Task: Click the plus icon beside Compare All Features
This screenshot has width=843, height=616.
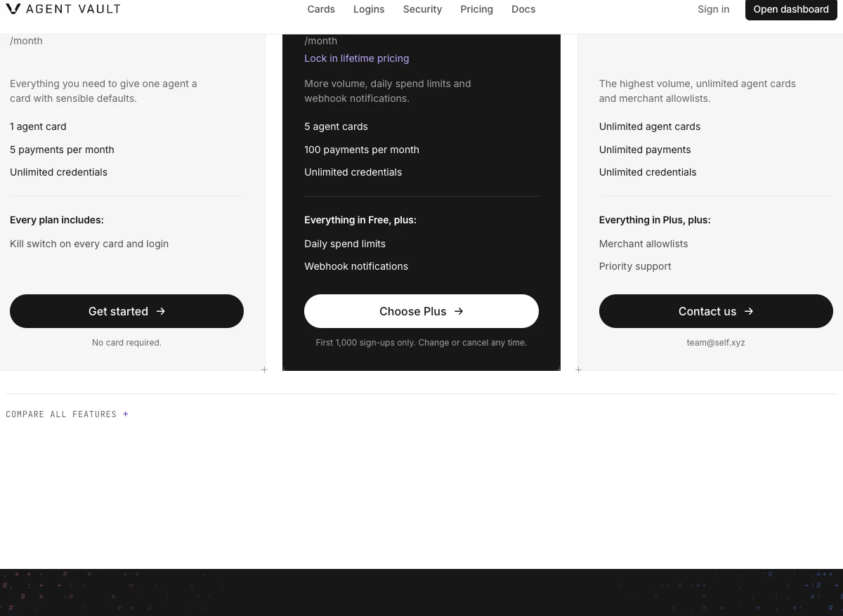Action: (x=126, y=414)
